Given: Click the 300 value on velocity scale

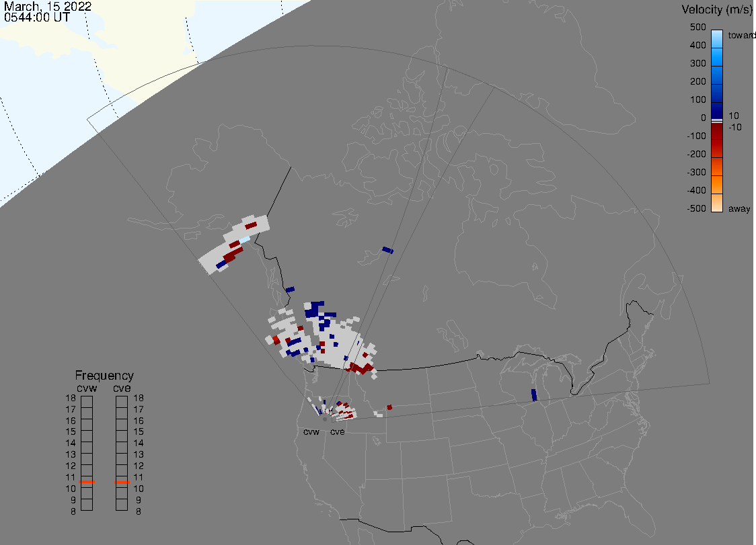Looking at the screenshot, I should (697, 64).
